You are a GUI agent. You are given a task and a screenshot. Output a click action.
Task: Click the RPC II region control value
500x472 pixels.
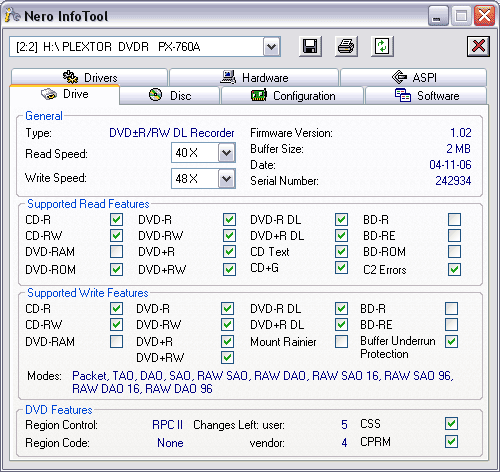click(167, 425)
